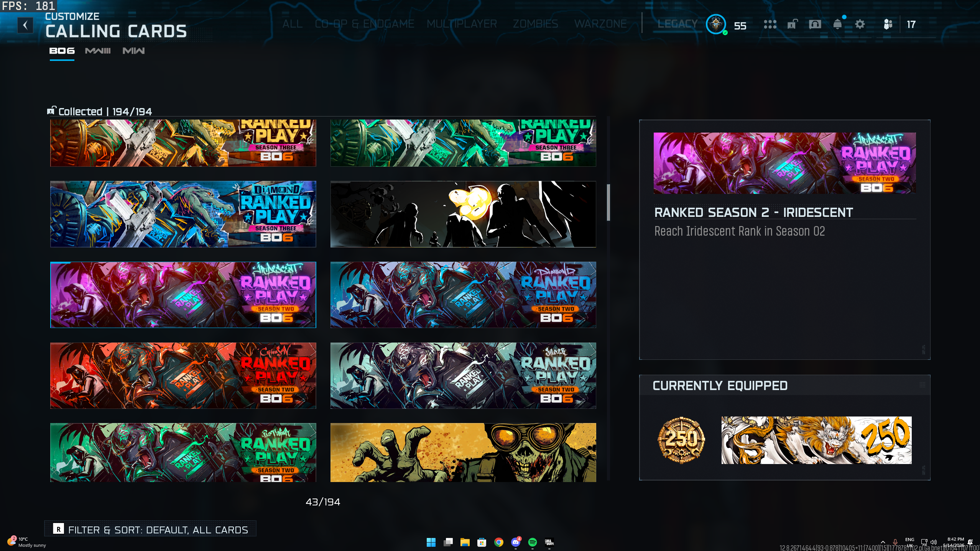Open File Explorer from taskbar
The width and height of the screenshot is (980, 551).
coord(465,542)
